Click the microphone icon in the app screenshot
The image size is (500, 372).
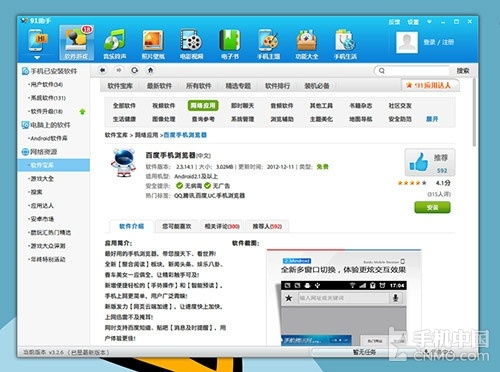[x=395, y=298]
